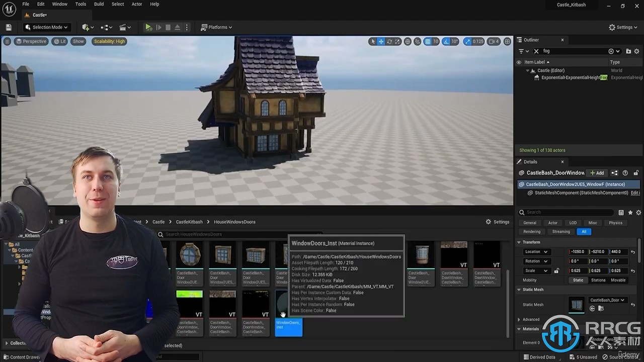The height and width of the screenshot is (362, 644).
Task: Collapse the Castle (Editor) tree item
Action: click(527, 70)
